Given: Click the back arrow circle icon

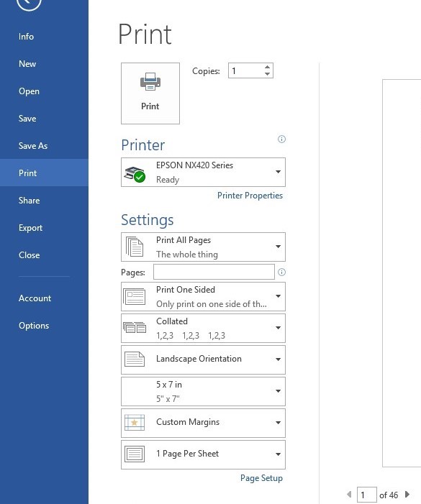Looking at the screenshot, I should click(x=29, y=3).
